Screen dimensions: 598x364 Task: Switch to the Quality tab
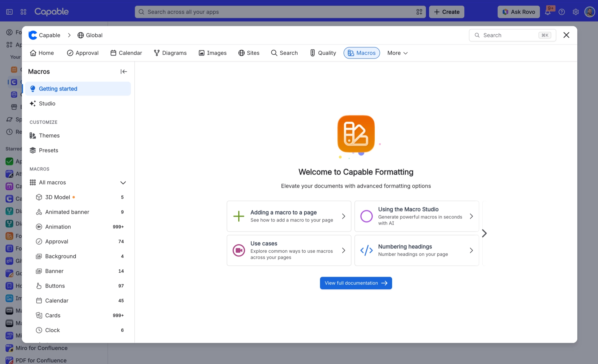323,53
